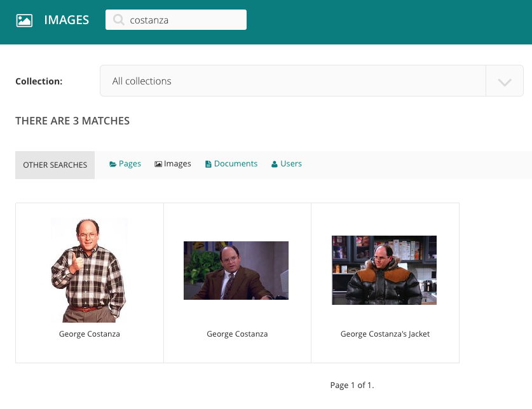Open the brown suit George Costanza image
The image size is (532, 409).
236,271
